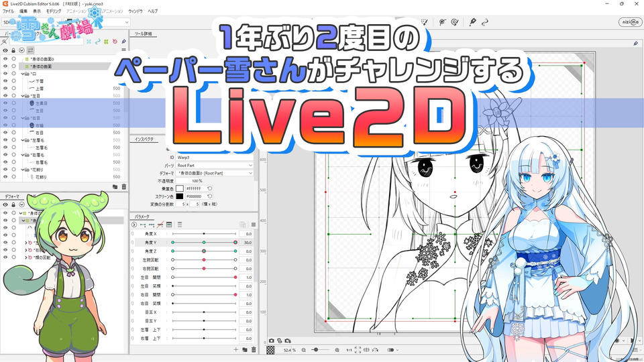The image size is (644, 362).
Task: Click the zoom out magnifier below the canvas
Action: pos(303,350)
